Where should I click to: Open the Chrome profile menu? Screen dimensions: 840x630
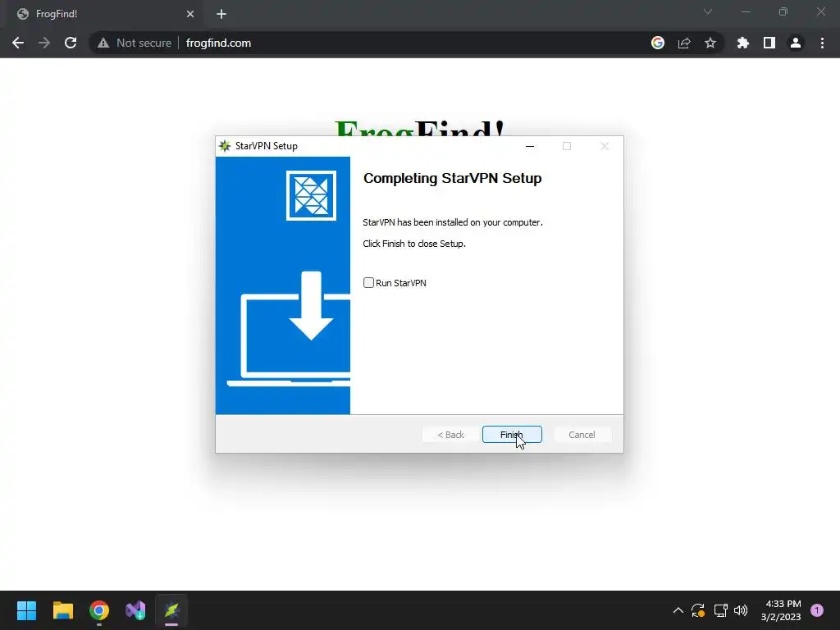(x=796, y=43)
